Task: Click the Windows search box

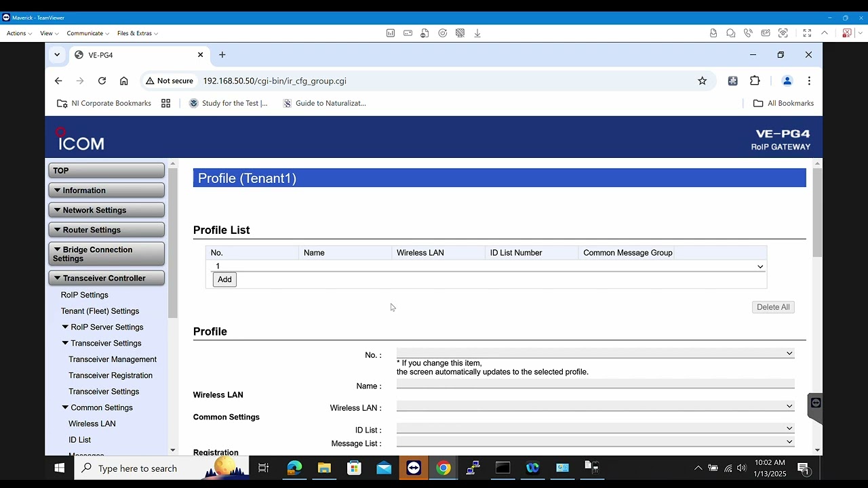Action: (x=161, y=468)
